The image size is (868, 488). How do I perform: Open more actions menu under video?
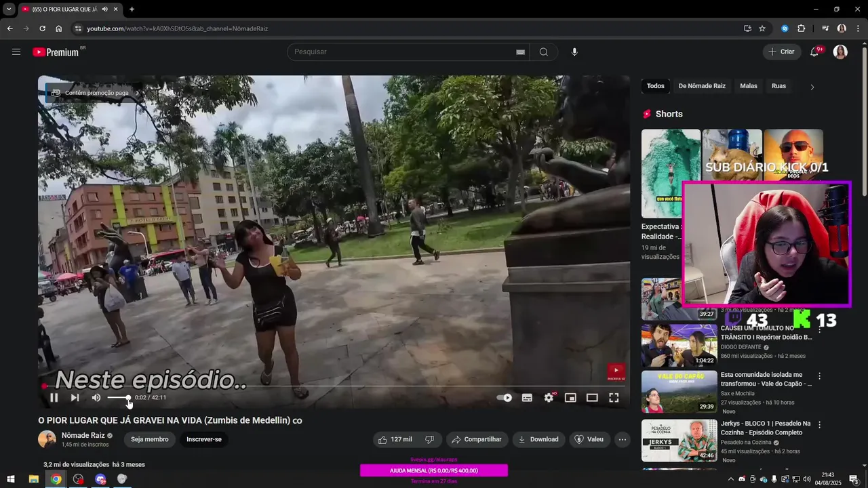(x=623, y=439)
